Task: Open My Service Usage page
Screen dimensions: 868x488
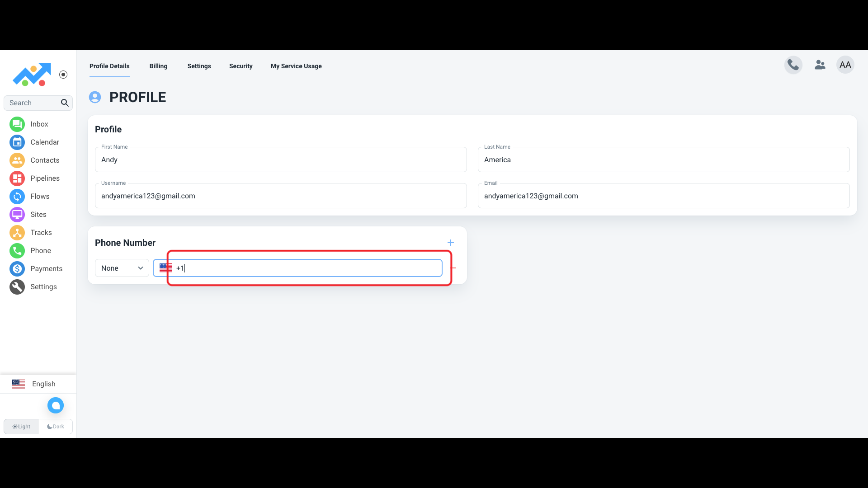Action: coord(296,66)
